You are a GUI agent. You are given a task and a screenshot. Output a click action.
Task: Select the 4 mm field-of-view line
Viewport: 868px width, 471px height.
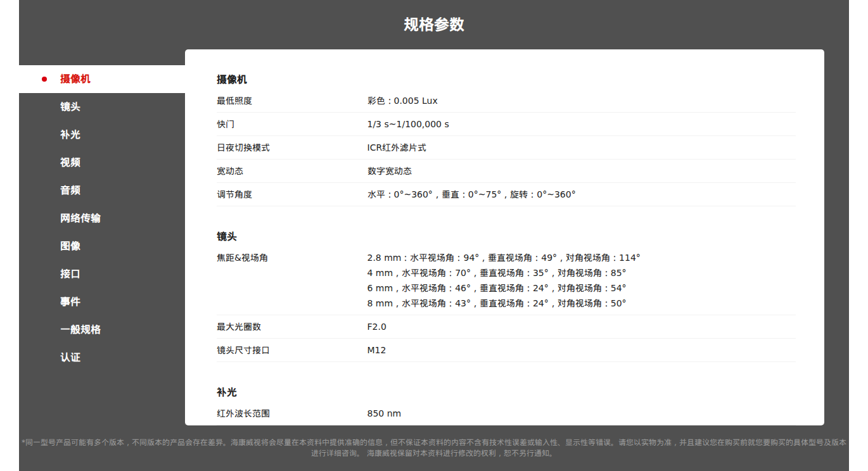click(x=497, y=273)
